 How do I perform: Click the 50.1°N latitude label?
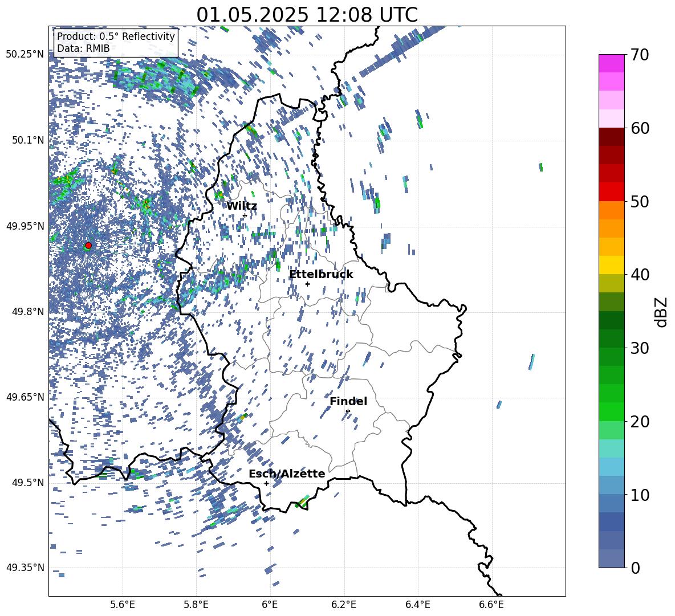tap(28, 141)
